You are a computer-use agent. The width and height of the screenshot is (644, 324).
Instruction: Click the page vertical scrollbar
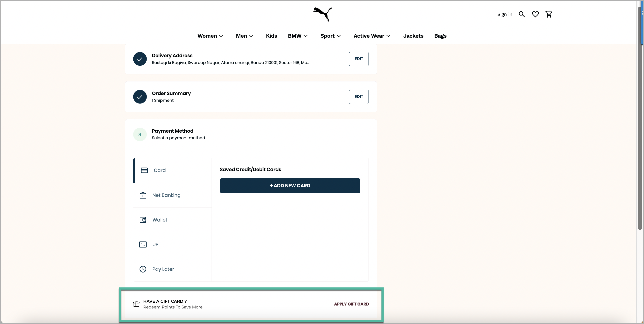tap(640, 118)
